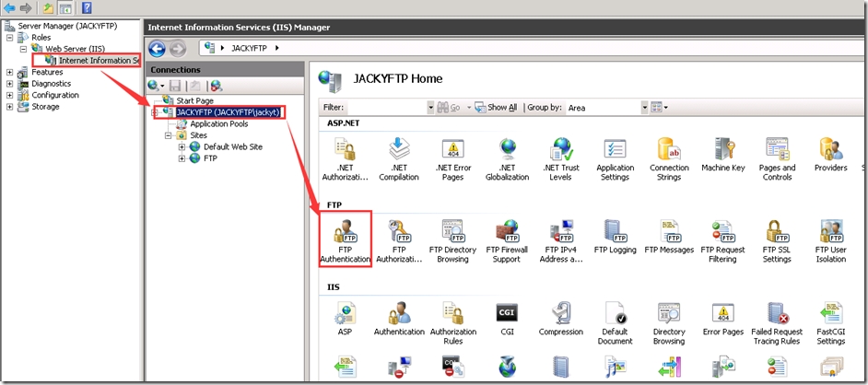Open Application Settings icon
This screenshot has width=868, height=385.
(615, 159)
